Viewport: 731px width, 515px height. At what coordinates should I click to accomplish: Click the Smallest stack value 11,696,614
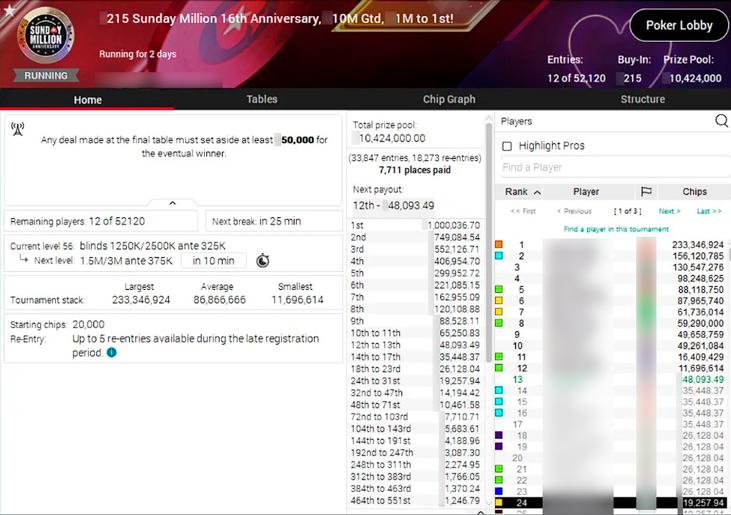tap(297, 300)
